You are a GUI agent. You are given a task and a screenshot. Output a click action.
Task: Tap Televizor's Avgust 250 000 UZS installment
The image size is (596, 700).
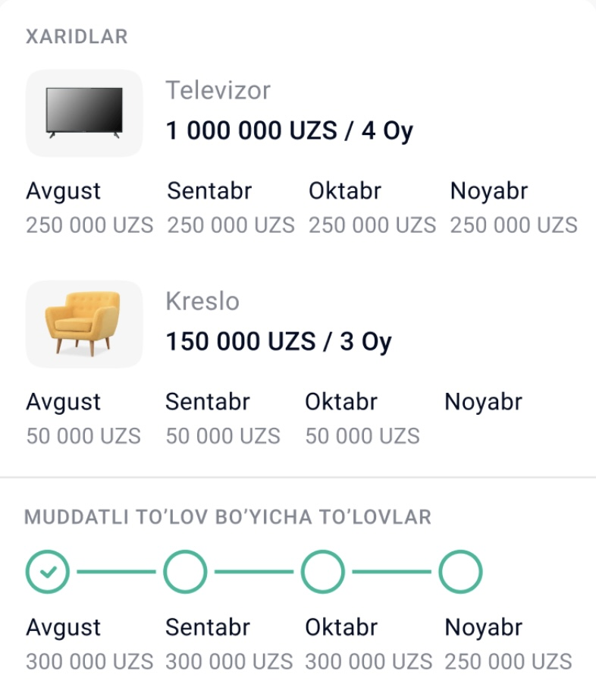click(89, 225)
